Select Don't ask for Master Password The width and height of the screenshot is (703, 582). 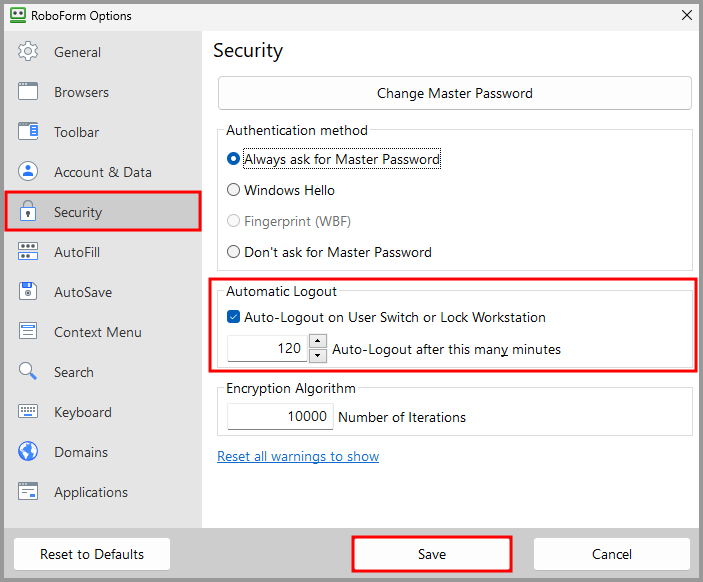coord(329,252)
